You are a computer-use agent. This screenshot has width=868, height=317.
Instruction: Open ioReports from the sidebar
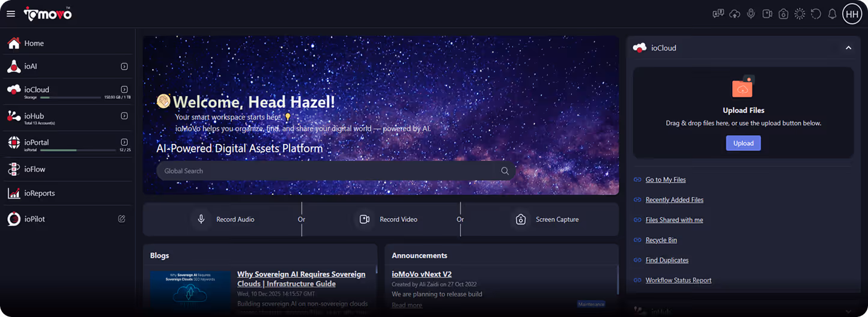point(40,193)
